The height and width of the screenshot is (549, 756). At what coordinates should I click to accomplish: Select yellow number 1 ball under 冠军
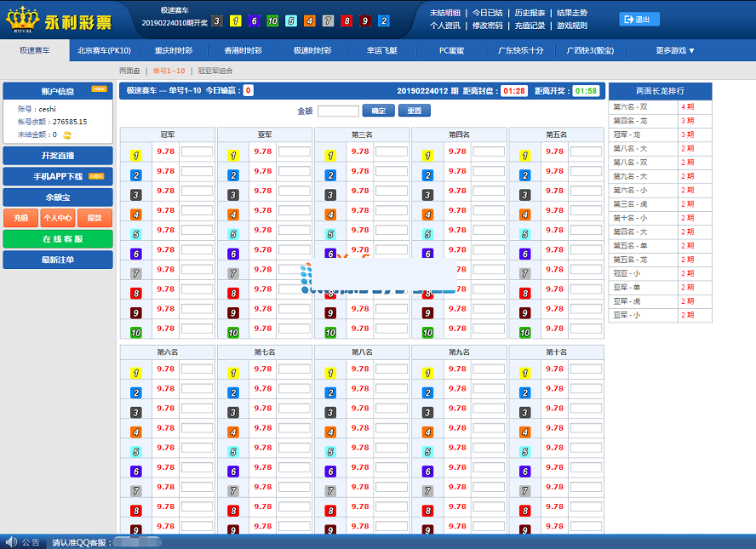(x=135, y=156)
